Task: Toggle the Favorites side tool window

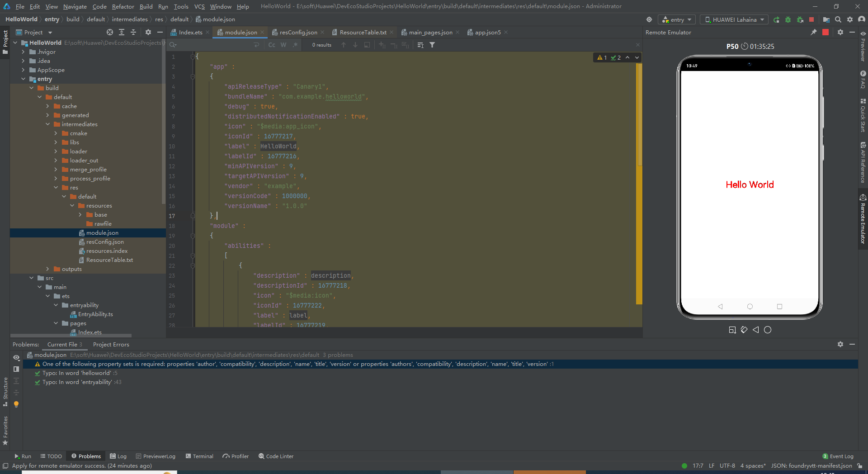Action: (5, 431)
